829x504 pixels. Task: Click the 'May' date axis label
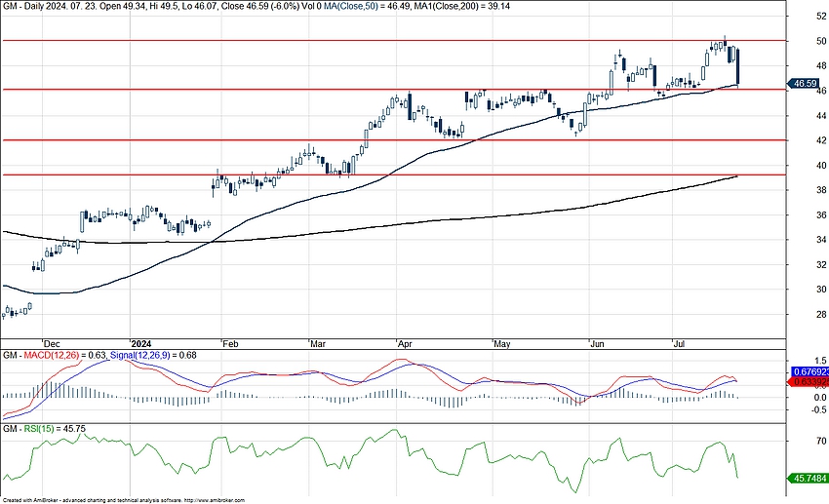tap(502, 343)
